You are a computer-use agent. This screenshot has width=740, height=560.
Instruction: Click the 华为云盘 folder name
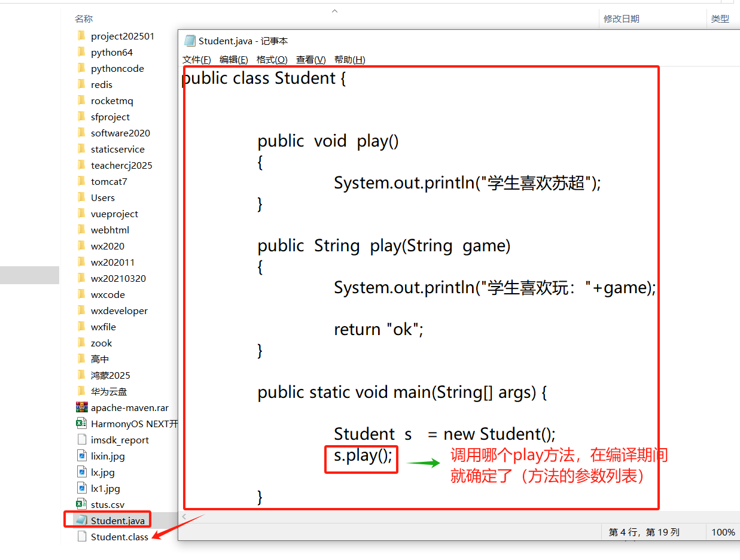pos(109,391)
